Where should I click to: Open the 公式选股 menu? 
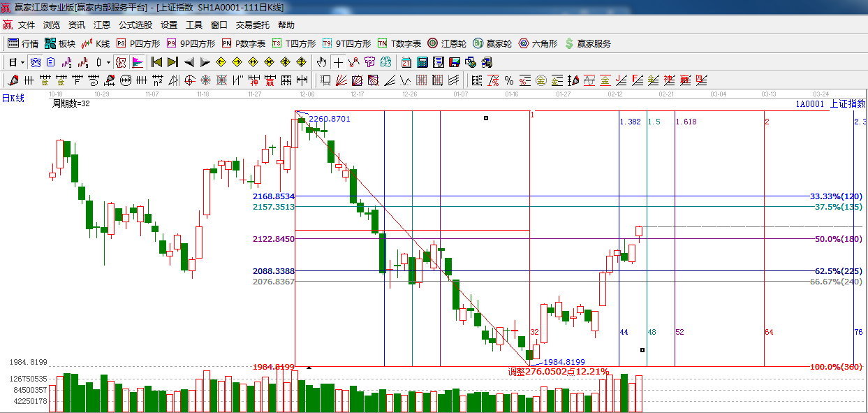135,24
